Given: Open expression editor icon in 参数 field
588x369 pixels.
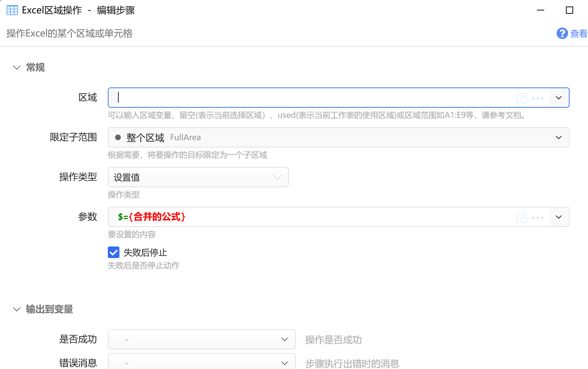Looking at the screenshot, I should point(521,217).
